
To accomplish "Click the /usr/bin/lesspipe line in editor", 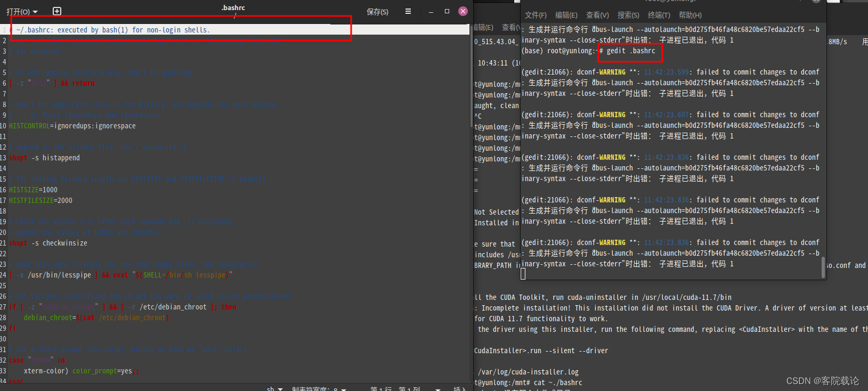I will click(x=121, y=275).
